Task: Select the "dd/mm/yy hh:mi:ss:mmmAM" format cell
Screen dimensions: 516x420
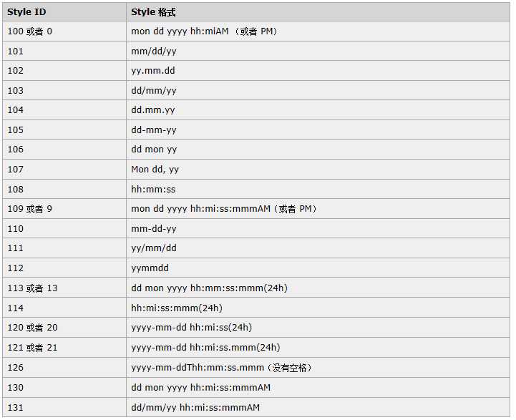Action: (x=195, y=408)
